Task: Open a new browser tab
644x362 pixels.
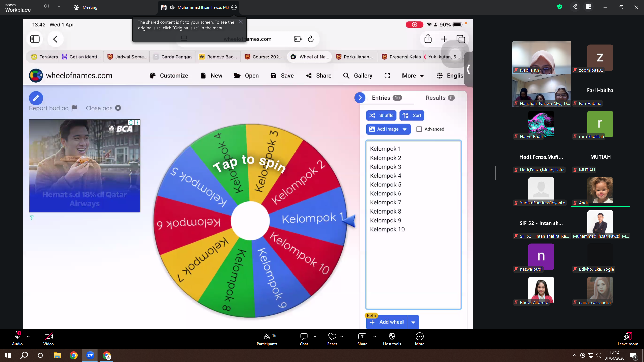Action: click(x=444, y=39)
